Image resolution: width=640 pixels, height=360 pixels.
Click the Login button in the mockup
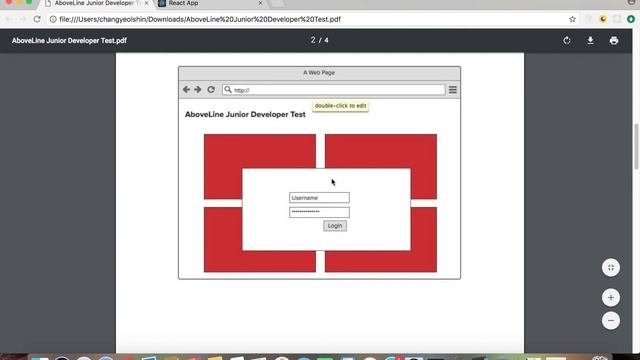point(335,226)
